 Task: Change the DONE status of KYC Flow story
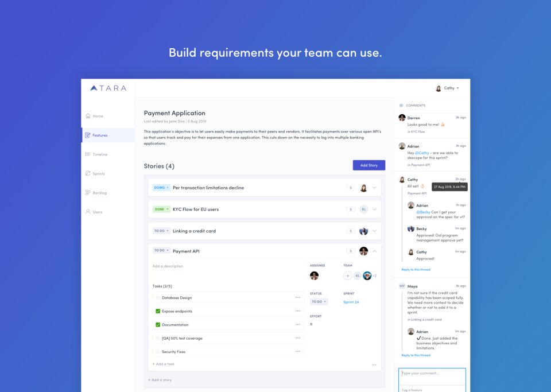(161, 209)
